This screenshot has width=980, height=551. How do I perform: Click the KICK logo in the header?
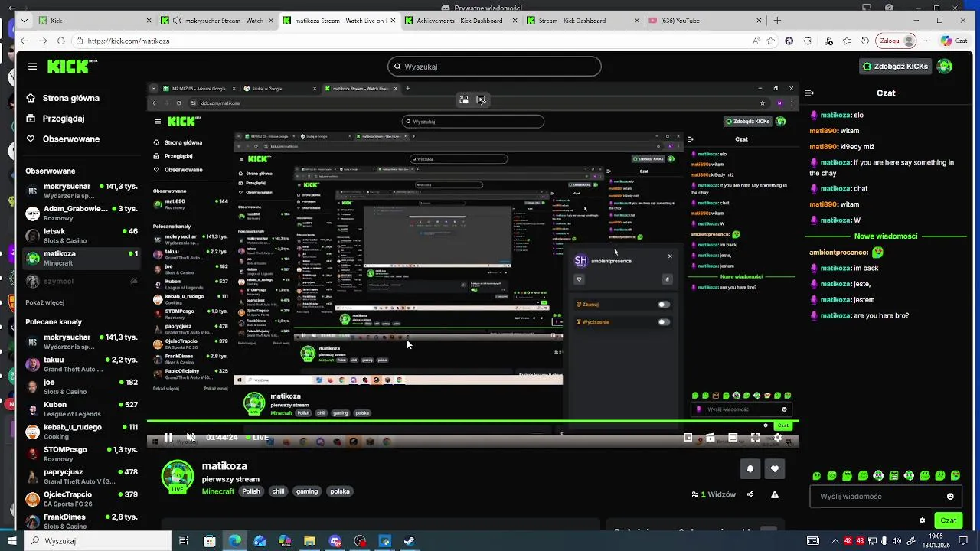click(71, 67)
